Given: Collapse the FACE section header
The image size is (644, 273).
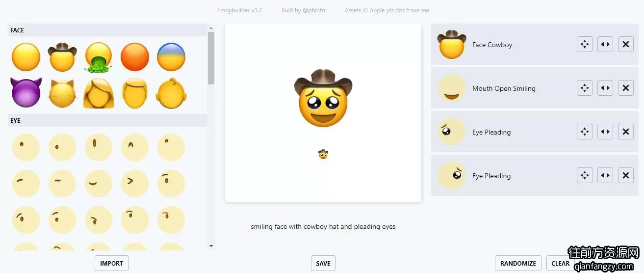Looking at the screenshot, I should click(107, 30).
